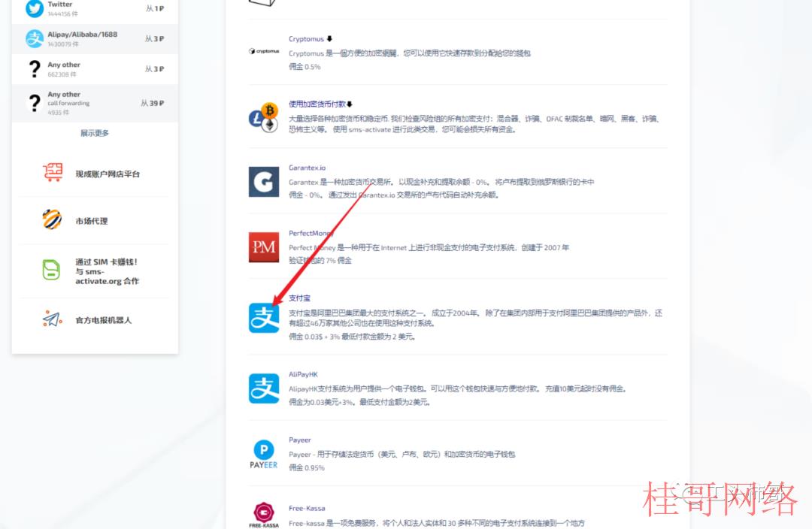Click the Payeer title link
812x529 pixels.
pyautogui.click(x=300, y=440)
